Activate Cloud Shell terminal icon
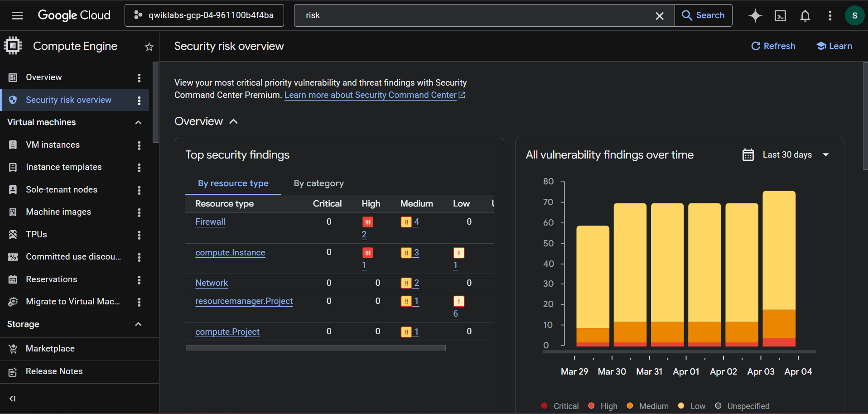 coord(780,16)
